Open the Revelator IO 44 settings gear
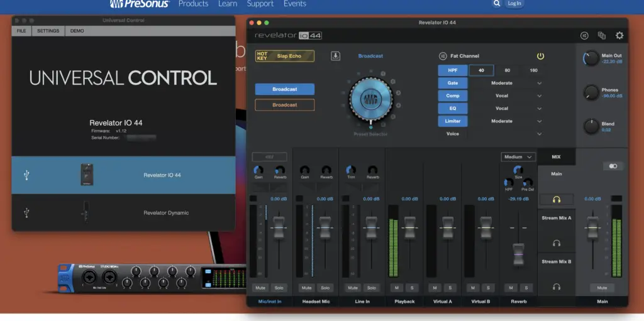644x321 pixels. tap(619, 36)
